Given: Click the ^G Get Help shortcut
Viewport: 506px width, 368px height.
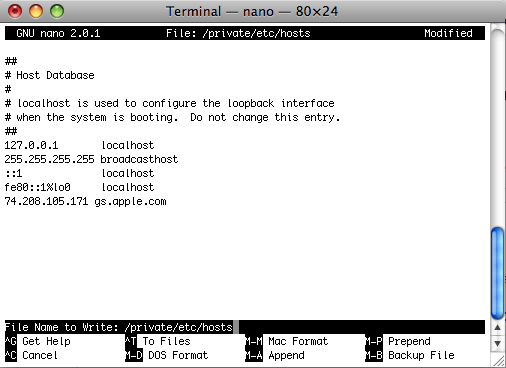Looking at the screenshot, I should click(x=38, y=341).
